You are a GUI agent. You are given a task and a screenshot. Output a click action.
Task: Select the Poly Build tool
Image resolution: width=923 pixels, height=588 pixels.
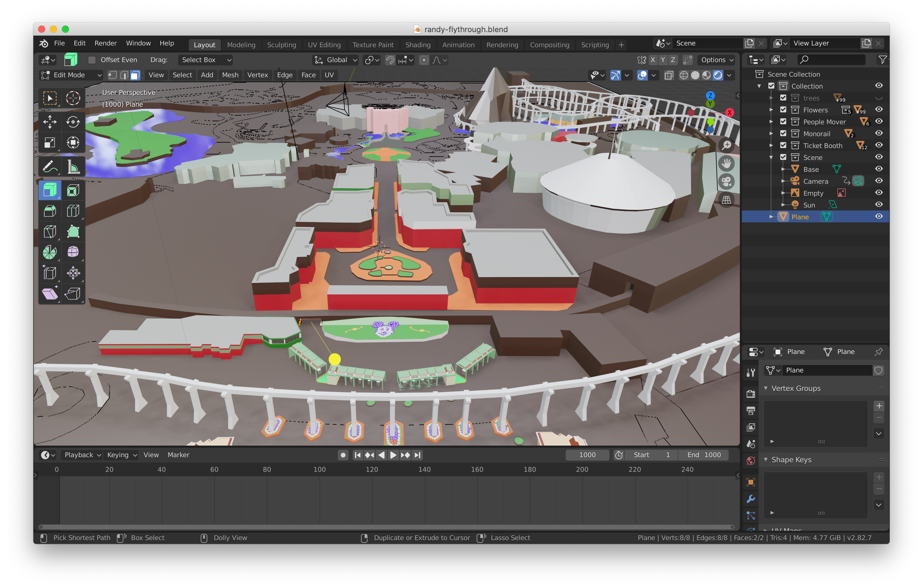click(73, 232)
